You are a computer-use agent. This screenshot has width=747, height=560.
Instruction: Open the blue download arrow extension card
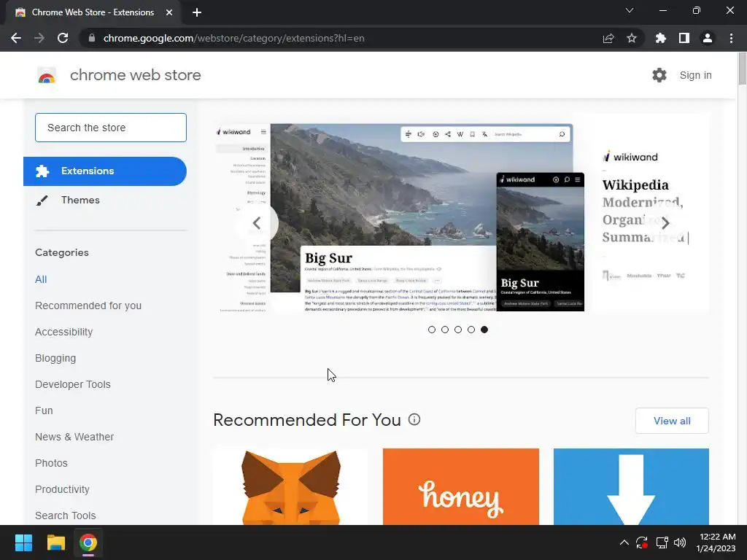click(x=631, y=486)
